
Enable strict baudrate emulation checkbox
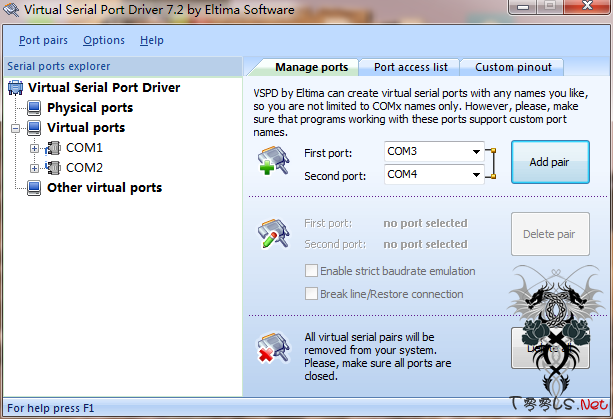coord(311,271)
